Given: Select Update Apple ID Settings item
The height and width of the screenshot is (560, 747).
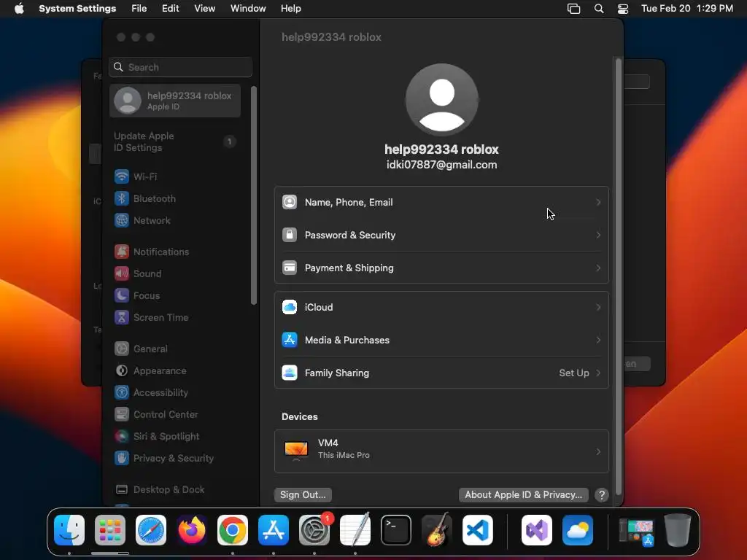Looking at the screenshot, I should point(174,142).
